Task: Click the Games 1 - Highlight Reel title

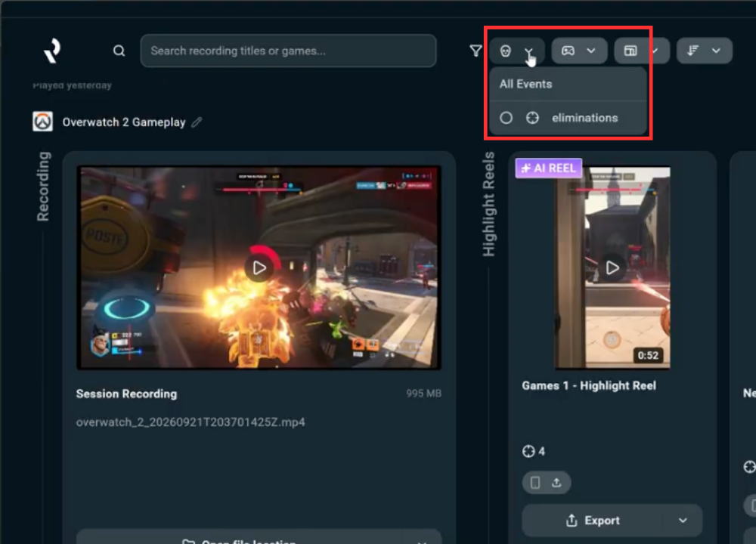Action: tap(589, 386)
